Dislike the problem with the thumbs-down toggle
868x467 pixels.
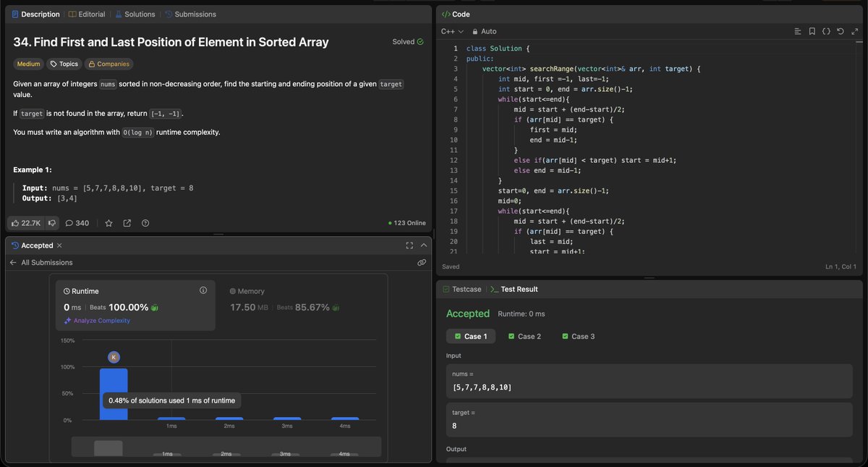(52, 222)
